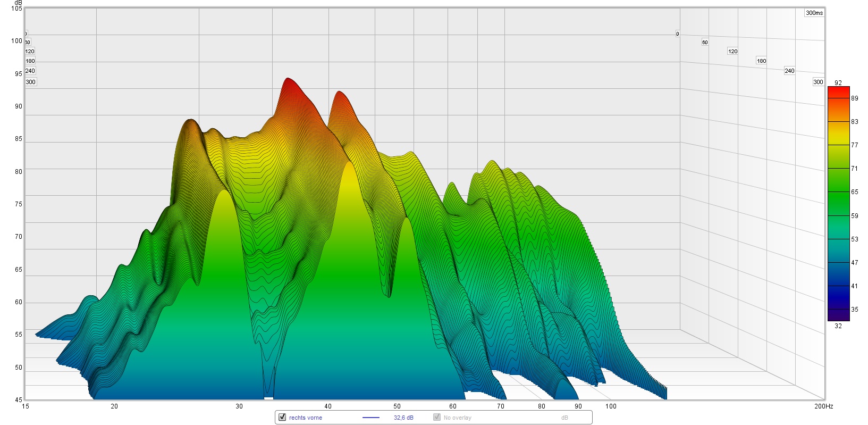Click the blue line sample in legend

(370, 418)
